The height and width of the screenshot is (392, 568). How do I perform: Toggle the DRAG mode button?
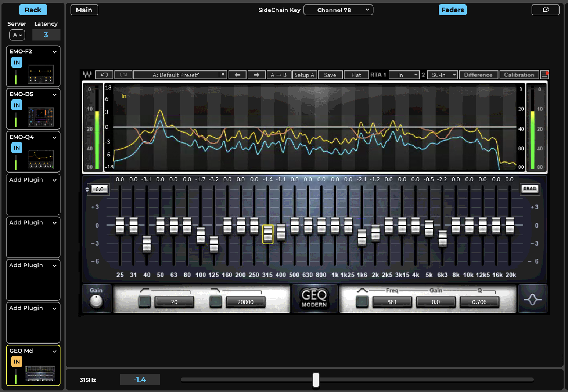coord(529,189)
